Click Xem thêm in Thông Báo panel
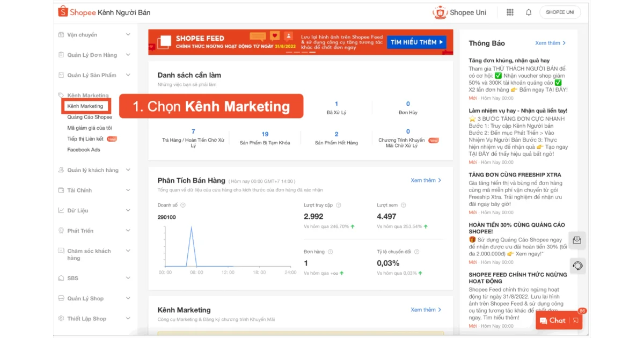The image size is (644, 338). (x=551, y=43)
